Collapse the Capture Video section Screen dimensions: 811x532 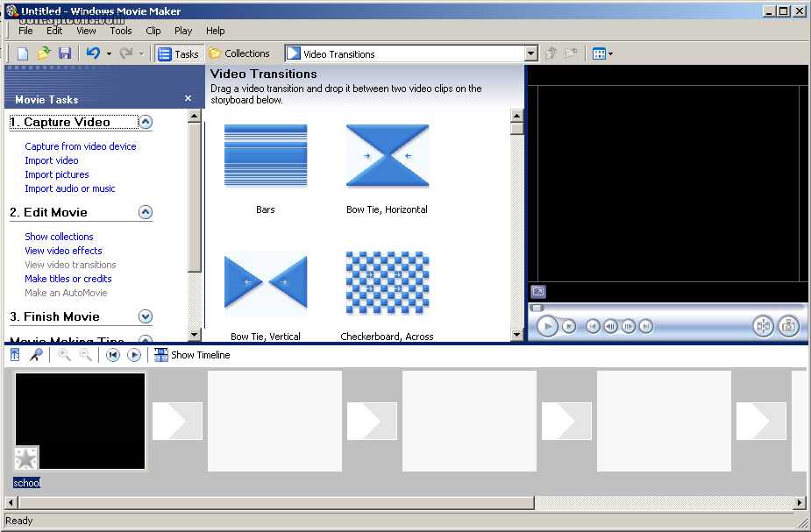[146, 123]
